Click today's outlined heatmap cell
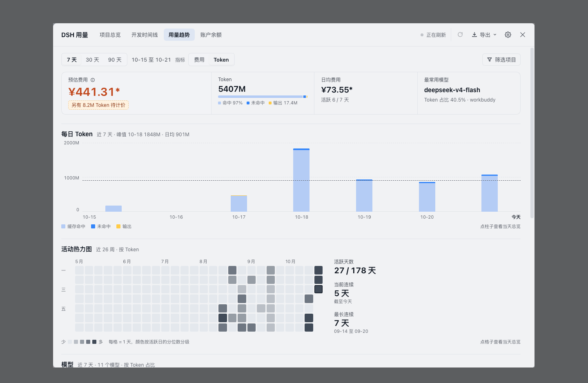This screenshot has width=588, height=383. (318, 289)
